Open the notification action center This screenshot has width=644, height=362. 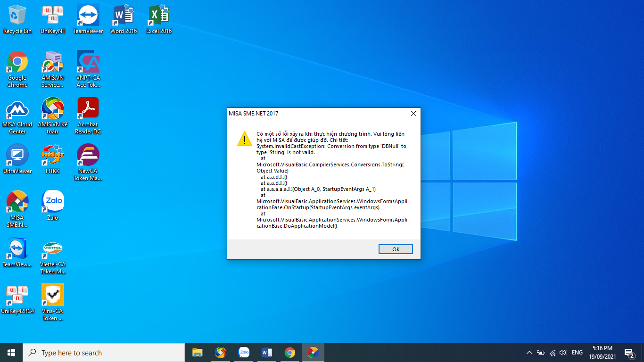tap(629, 353)
